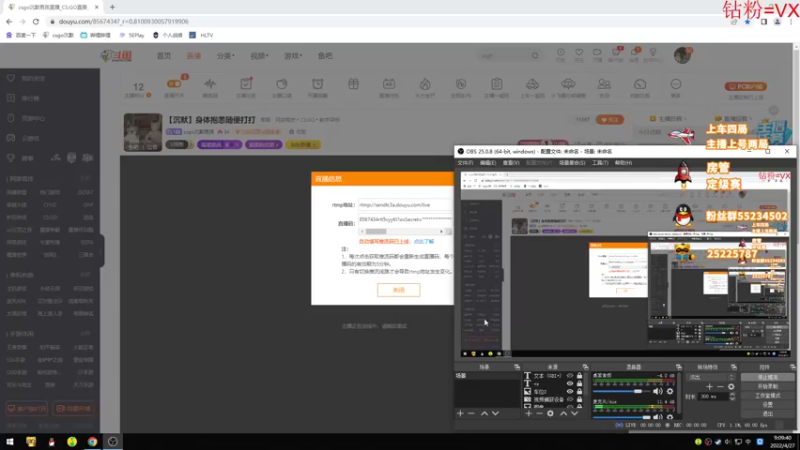The height and width of the screenshot is (450, 800).
Task: Pop out the OBS Sources dock
Action: click(585, 367)
